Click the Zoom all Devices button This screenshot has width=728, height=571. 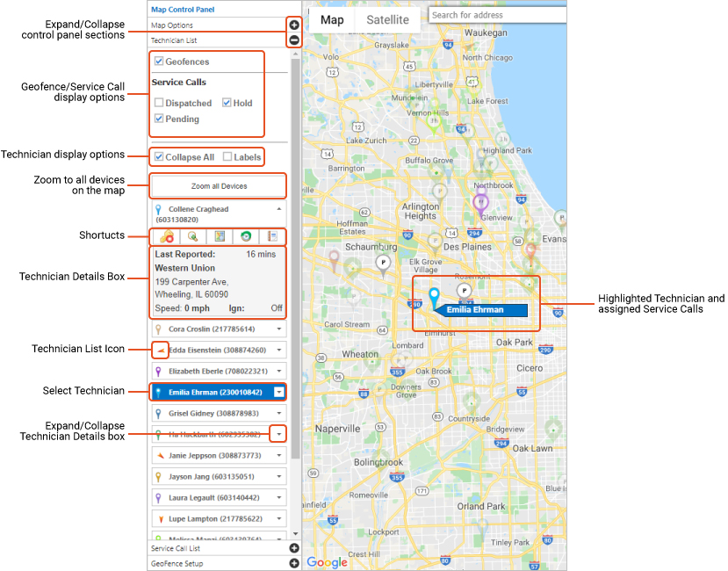(x=219, y=186)
